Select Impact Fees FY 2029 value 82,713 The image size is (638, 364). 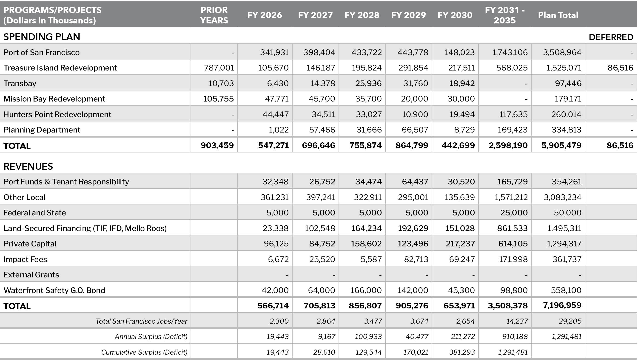coord(416,259)
